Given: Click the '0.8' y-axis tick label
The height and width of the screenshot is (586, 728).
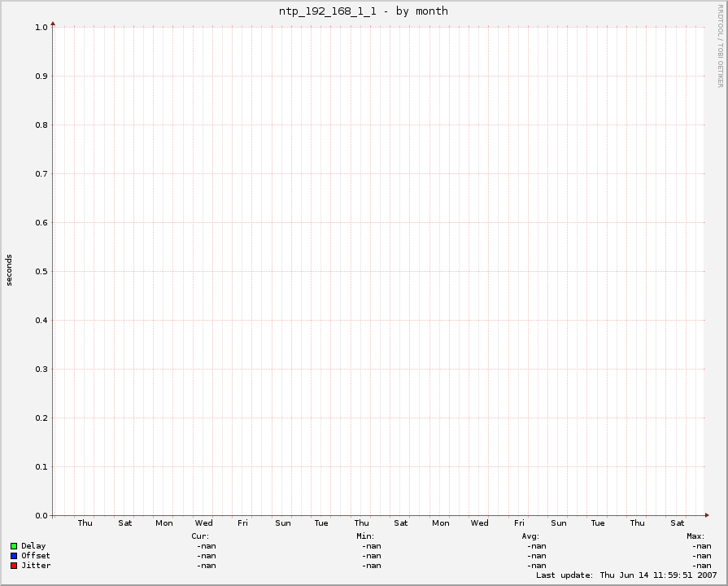Looking at the screenshot, I should click(41, 125).
